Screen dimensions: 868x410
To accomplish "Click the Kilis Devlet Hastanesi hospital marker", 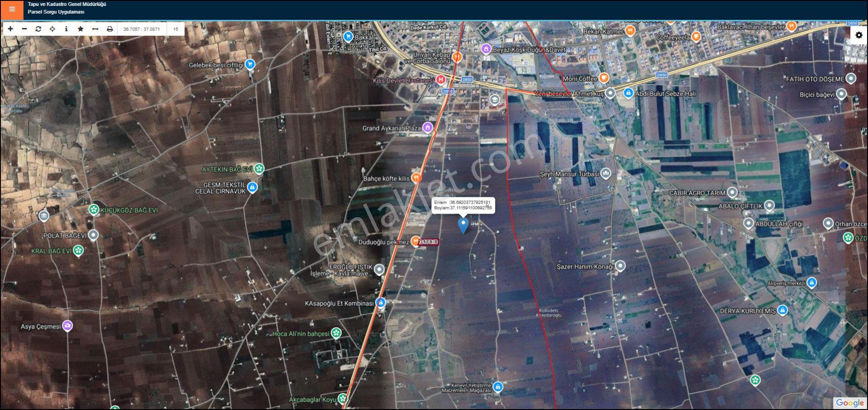I will pyautogui.click(x=441, y=80).
